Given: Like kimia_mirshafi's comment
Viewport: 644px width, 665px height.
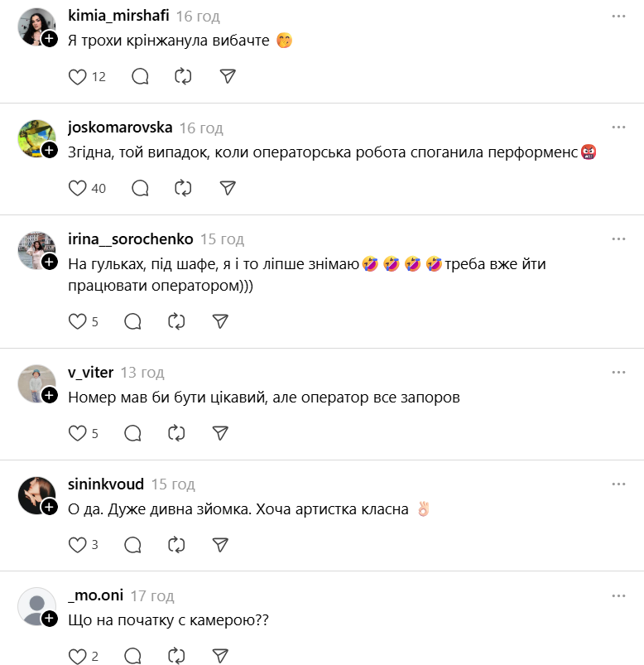Looking at the screenshot, I should (77, 77).
